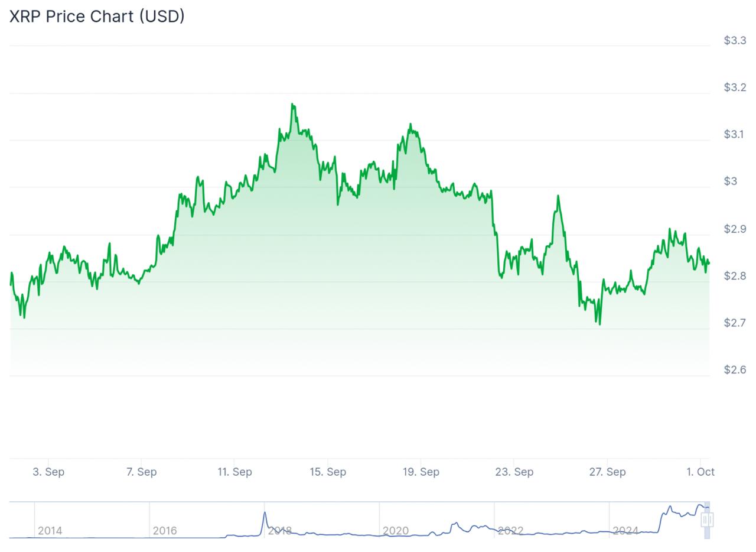Grab the left navigator range handle

pos(705,520)
